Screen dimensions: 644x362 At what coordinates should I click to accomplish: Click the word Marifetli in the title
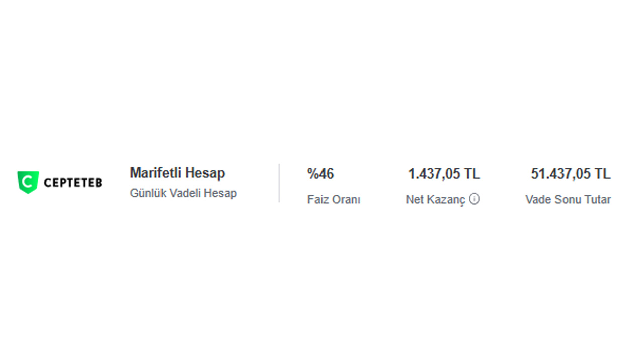tap(155, 173)
